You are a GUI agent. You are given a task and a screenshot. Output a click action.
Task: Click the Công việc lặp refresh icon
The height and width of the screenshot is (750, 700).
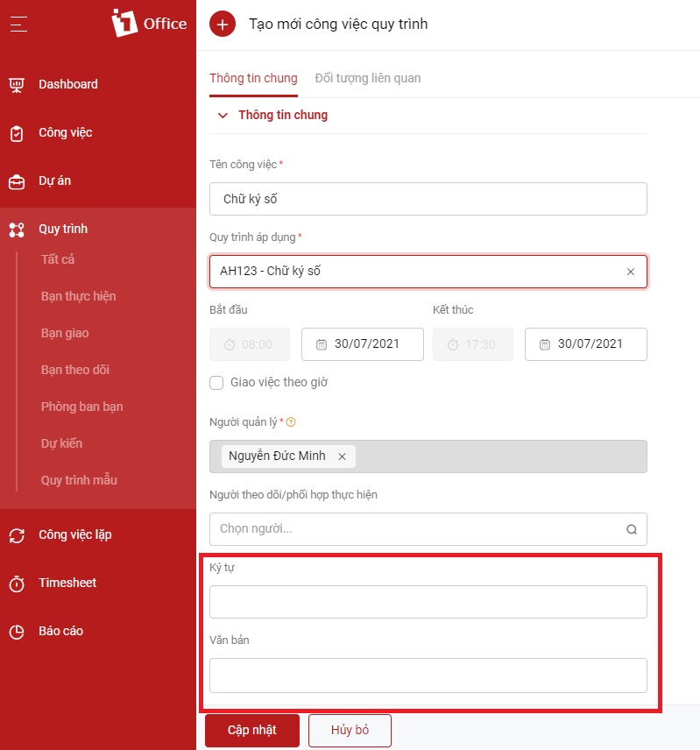17,535
